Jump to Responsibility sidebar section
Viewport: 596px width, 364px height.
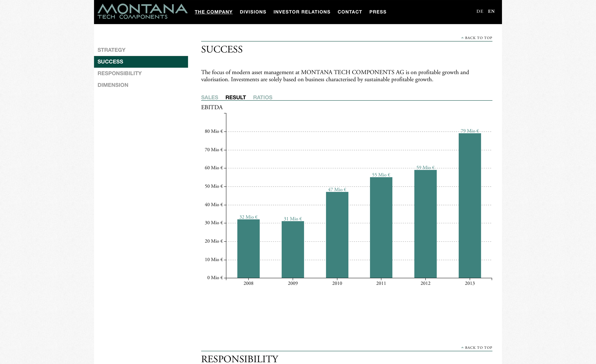119,74
